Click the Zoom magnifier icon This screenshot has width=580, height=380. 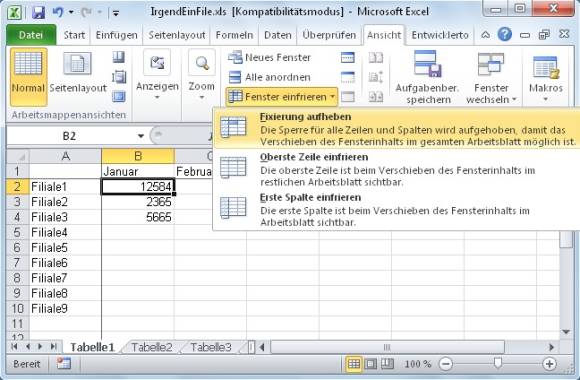(x=202, y=63)
